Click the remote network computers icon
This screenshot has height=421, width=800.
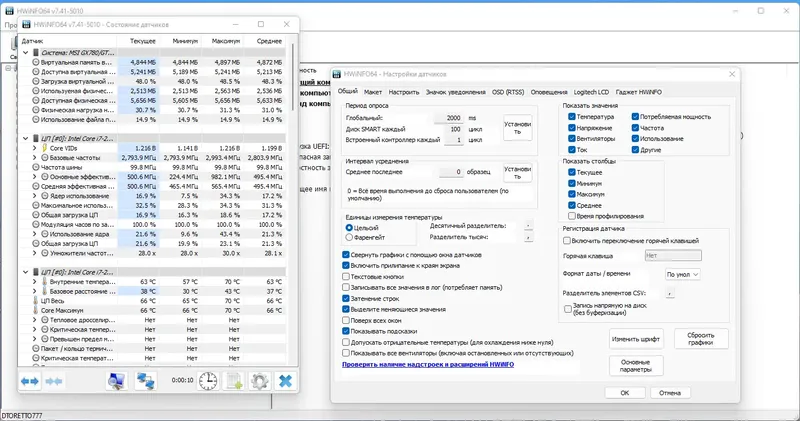pos(146,381)
